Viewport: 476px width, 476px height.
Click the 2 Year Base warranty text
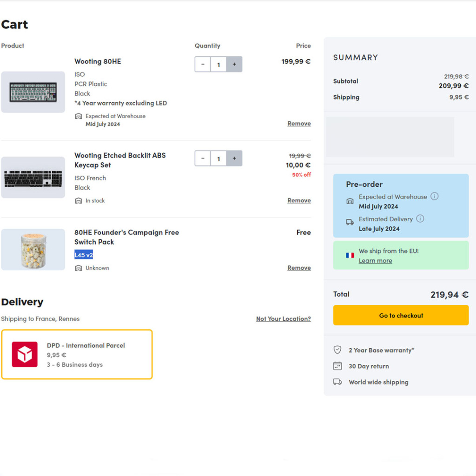(x=381, y=350)
